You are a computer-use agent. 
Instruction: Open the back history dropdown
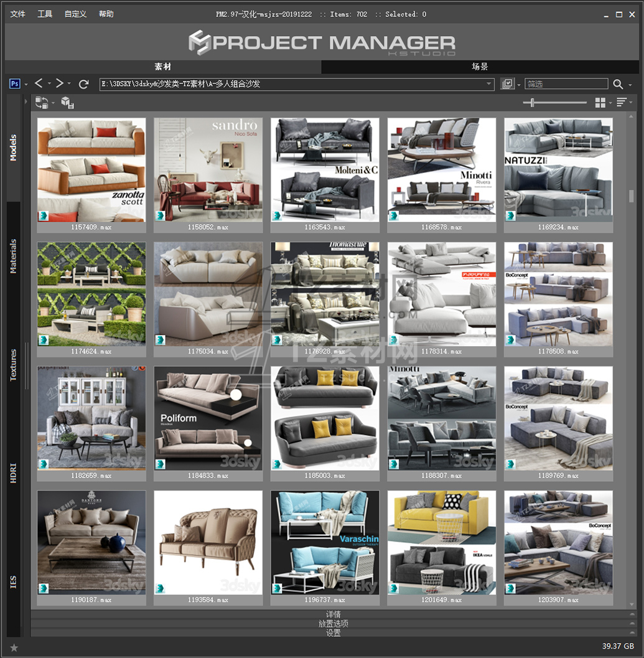[49, 83]
